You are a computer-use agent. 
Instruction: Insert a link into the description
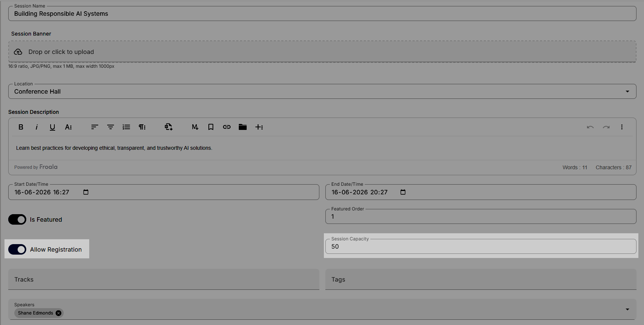tap(227, 127)
